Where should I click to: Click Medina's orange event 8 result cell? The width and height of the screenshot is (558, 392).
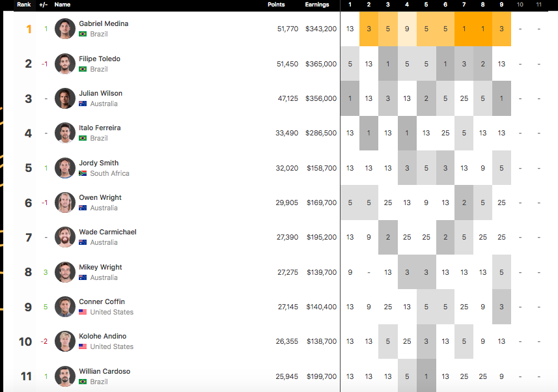pyautogui.click(x=482, y=29)
